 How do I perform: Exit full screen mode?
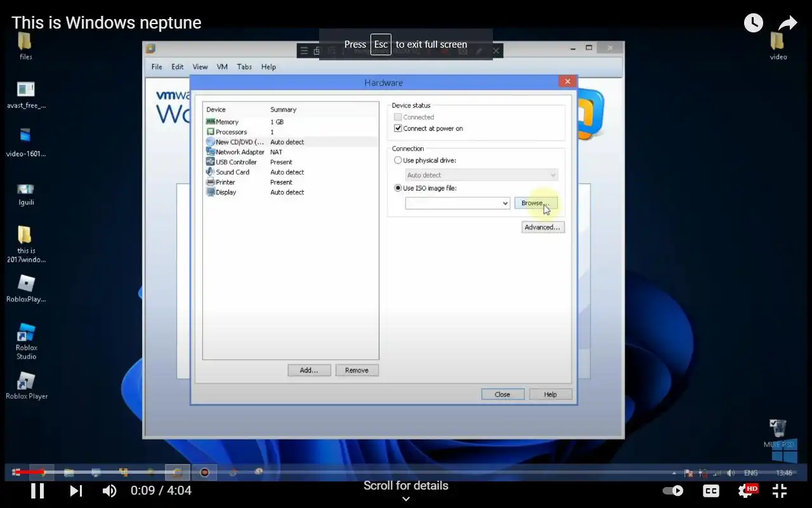780,491
